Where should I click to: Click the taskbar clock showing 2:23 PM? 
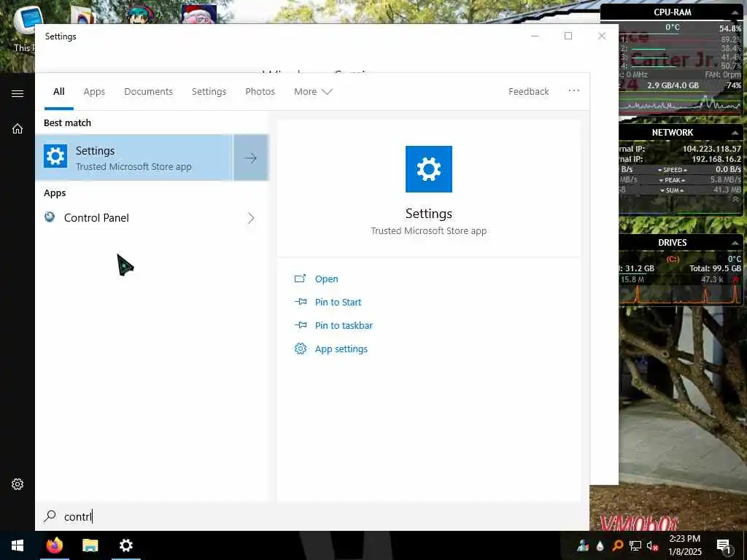684,545
